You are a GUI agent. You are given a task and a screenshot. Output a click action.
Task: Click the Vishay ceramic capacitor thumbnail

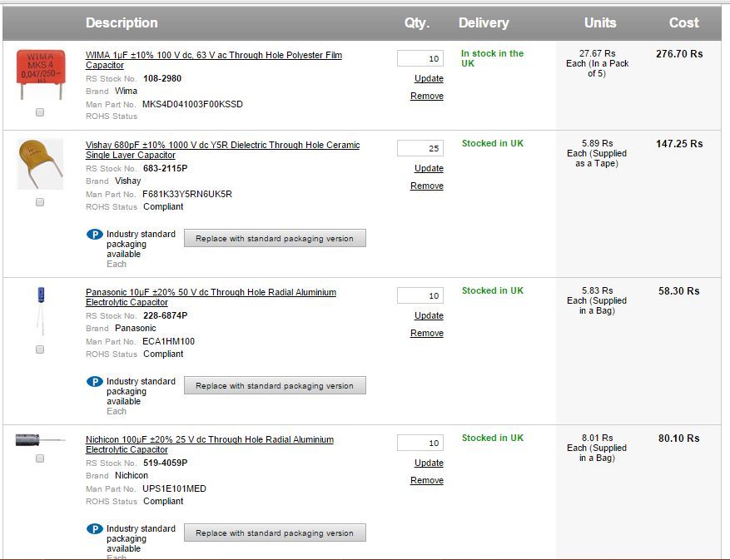[x=40, y=164]
